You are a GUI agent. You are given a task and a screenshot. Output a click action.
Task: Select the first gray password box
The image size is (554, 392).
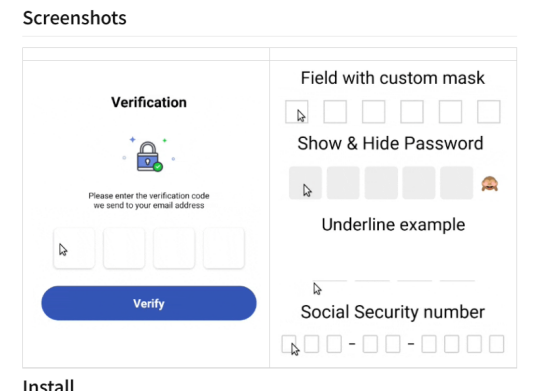click(x=305, y=183)
